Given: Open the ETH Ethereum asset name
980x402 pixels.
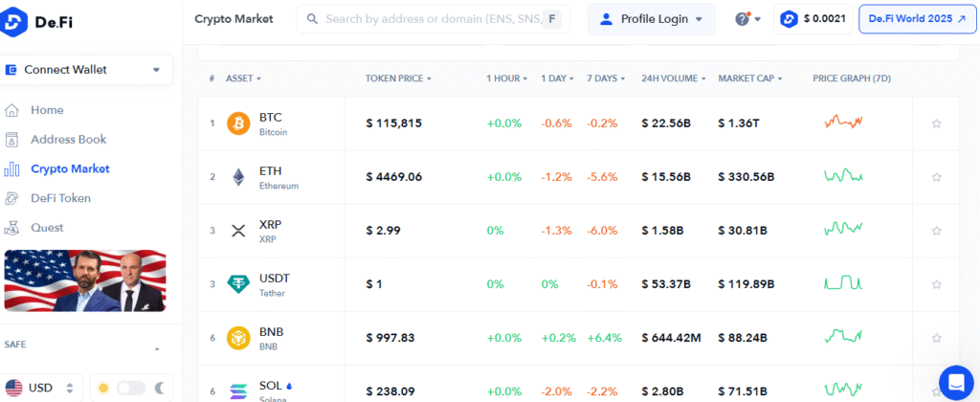Looking at the screenshot, I should point(278,178).
